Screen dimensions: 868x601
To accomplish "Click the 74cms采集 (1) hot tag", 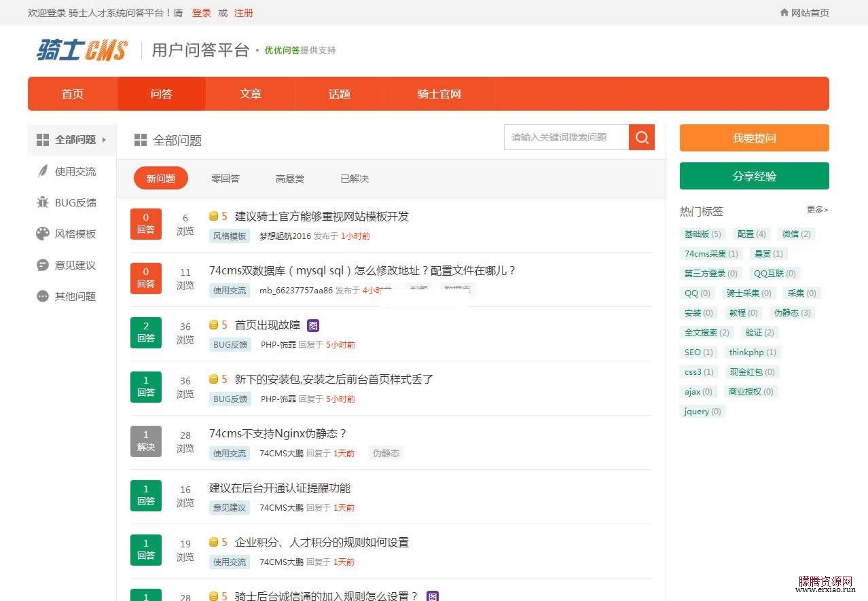I will tap(711, 253).
